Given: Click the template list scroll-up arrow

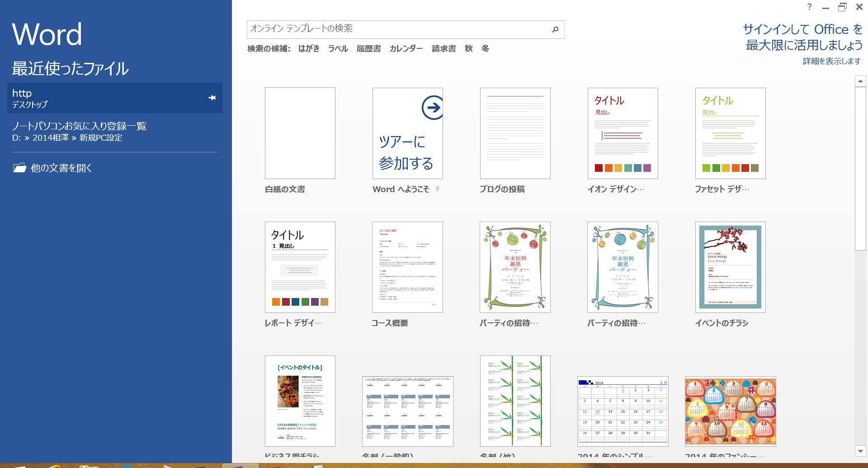Looking at the screenshot, I should pyautogui.click(x=860, y=81).
